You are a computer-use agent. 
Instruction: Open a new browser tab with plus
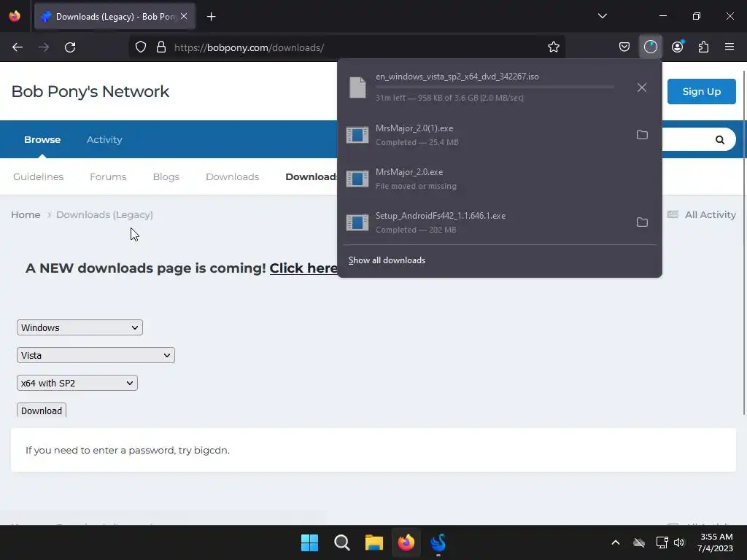[211, 17]
